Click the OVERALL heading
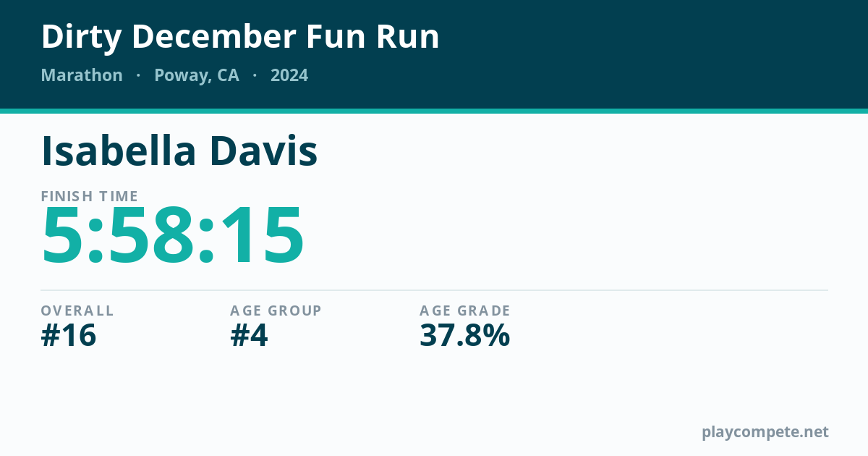The width and height of the screenshot is (868, 456). click(x=77, y=311)
